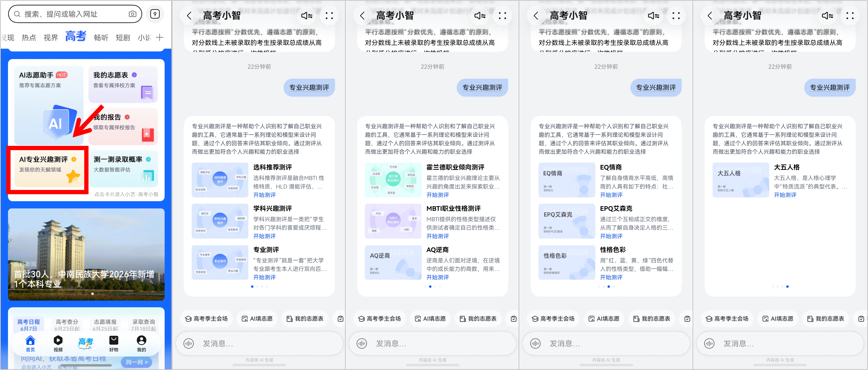Switch to the 视界 channel tab
Viewport: 868px width, 370px height.
coord(51,37)
